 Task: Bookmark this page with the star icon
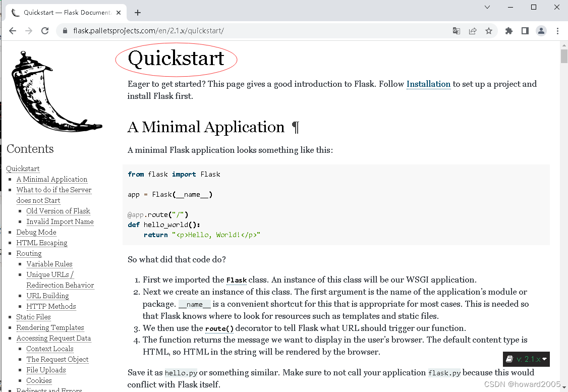pyautogui.click(x=489, y=31)
